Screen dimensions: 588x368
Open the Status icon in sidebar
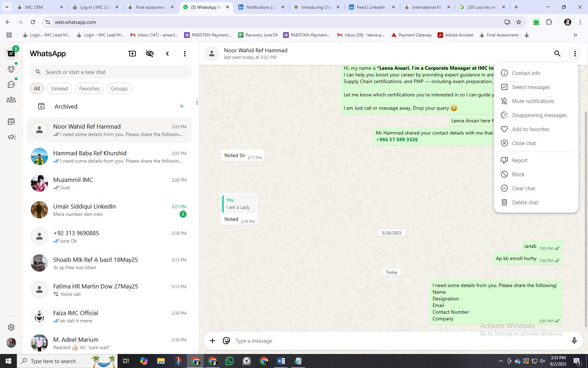coord(11,69)
